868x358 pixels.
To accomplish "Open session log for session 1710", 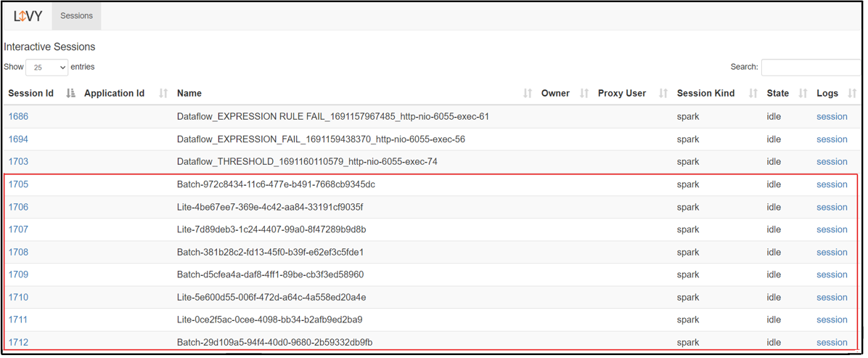I will [x=832, y=297].
